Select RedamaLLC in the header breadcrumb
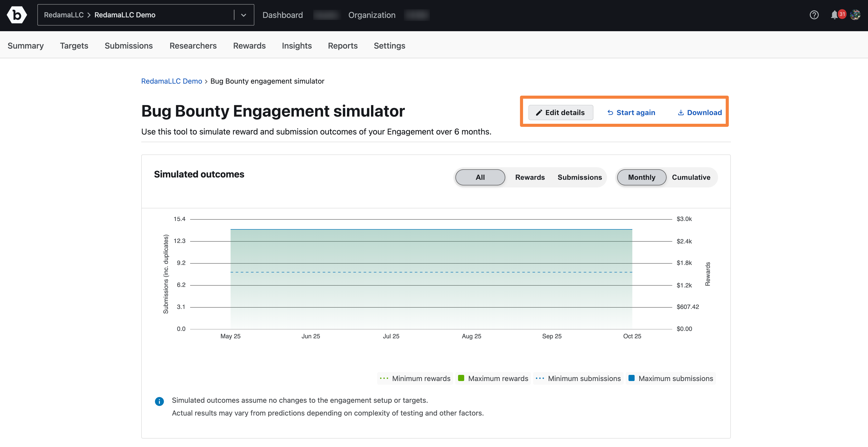 coord(64,15)
